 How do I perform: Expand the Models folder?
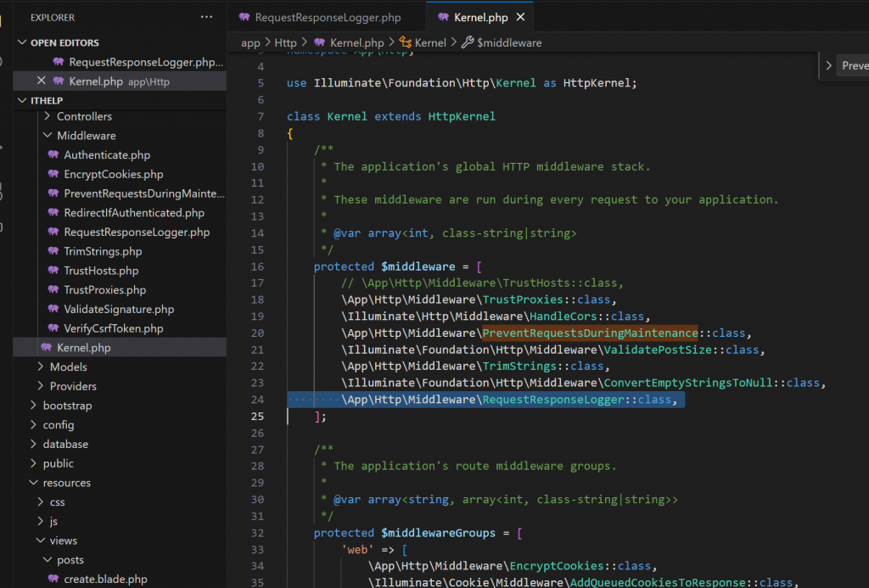point(68,367)
